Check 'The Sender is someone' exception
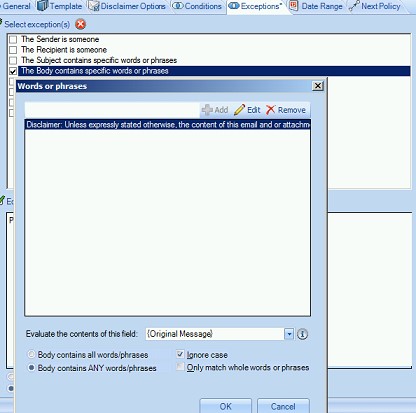This screenshot has height=413, width=416. (13, 40)
